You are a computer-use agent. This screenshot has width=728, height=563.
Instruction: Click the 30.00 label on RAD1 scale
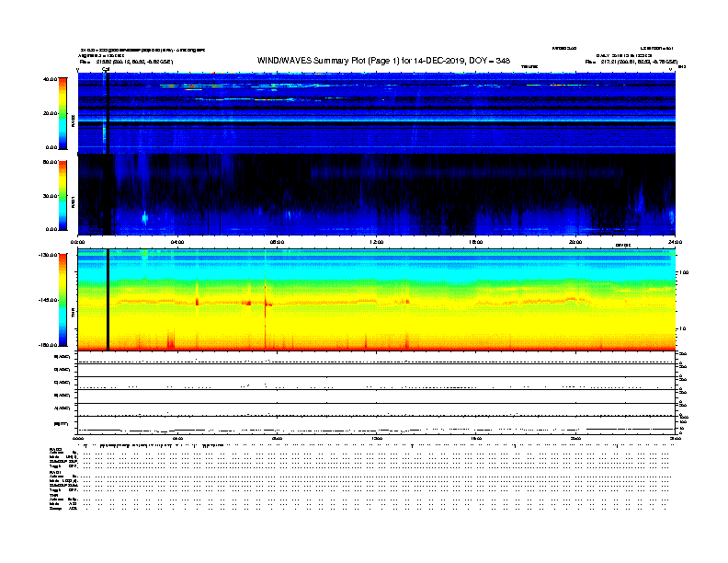(51, 196)
